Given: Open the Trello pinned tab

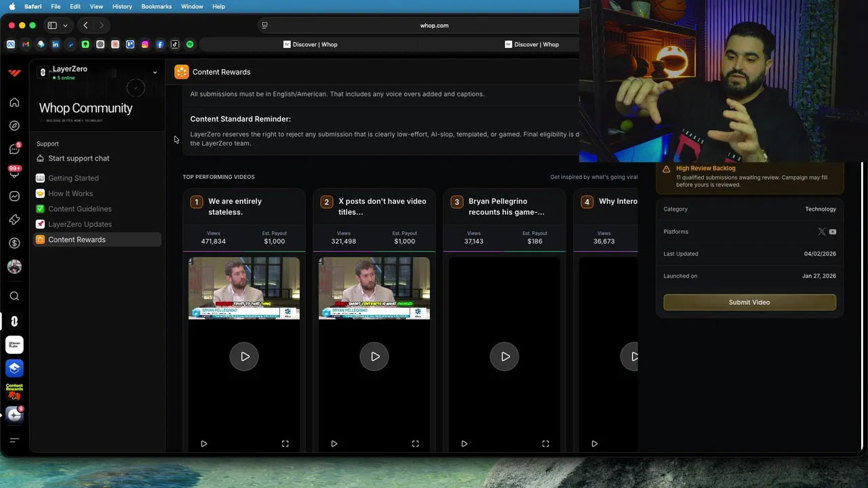Looking at the screenshot, I should point(130,45).
